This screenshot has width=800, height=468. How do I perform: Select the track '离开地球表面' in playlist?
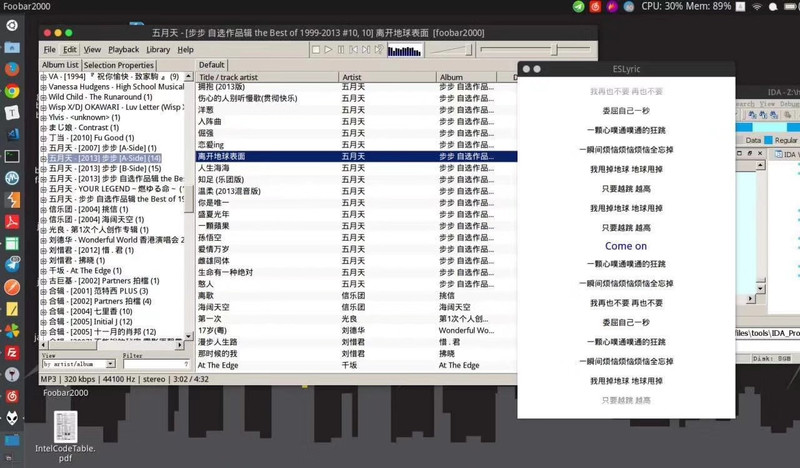pyautogui.click(x=221, y=156)
